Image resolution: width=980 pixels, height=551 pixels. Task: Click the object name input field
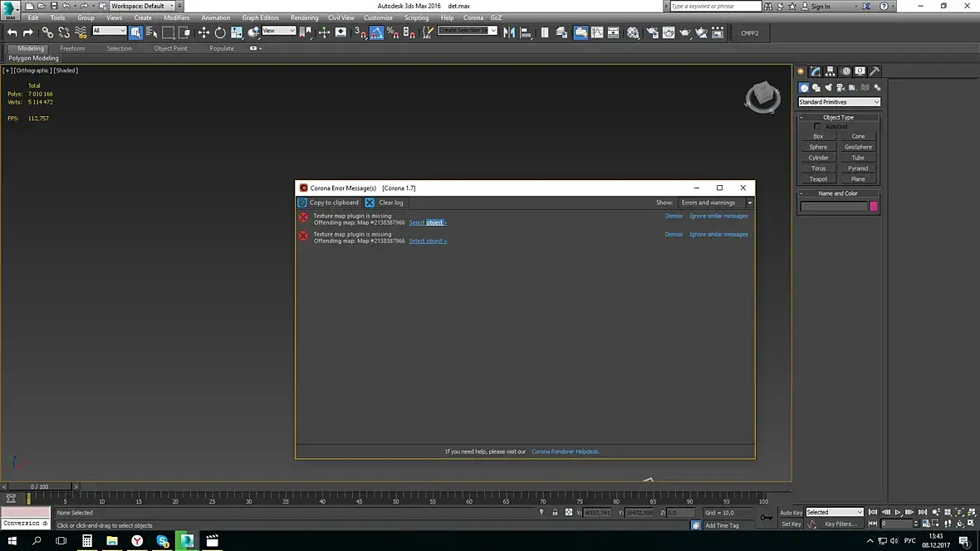pos(834,206)
